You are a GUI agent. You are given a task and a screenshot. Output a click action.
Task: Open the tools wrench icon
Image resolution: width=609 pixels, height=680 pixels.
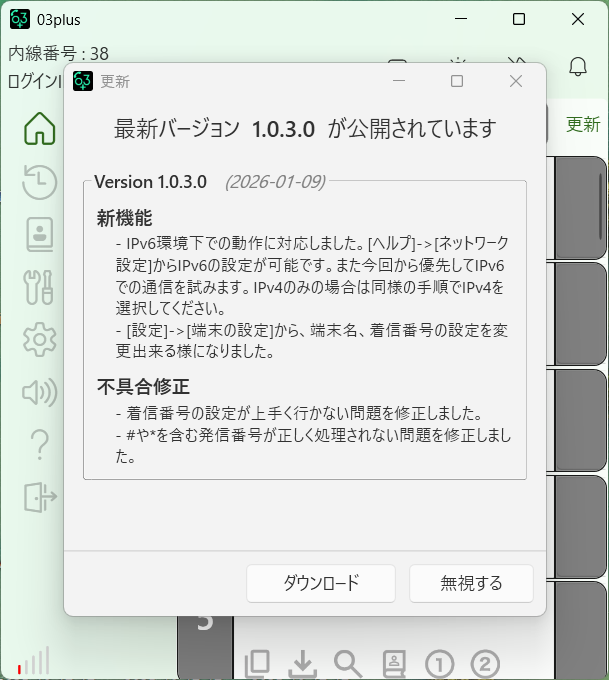pos(39,287)
